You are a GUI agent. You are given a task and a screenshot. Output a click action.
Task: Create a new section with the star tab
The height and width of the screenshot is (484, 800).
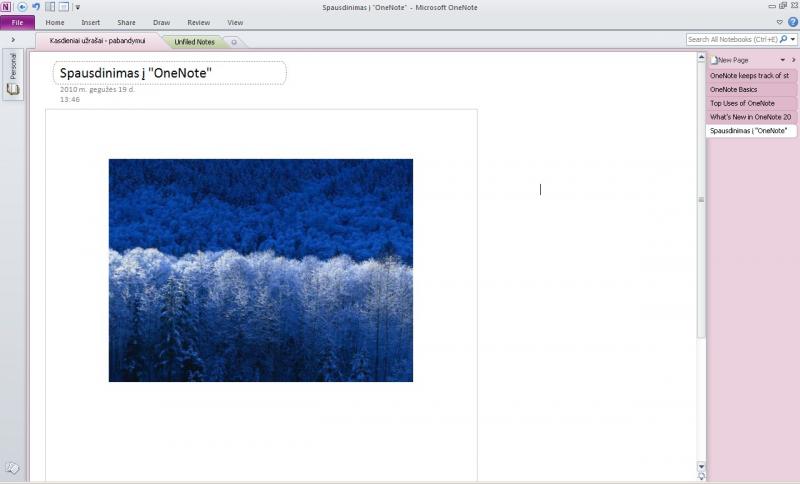(234, 42)
